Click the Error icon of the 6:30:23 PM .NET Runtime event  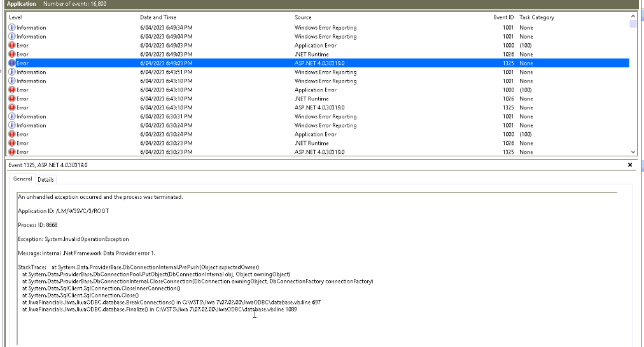coord(12,144)
